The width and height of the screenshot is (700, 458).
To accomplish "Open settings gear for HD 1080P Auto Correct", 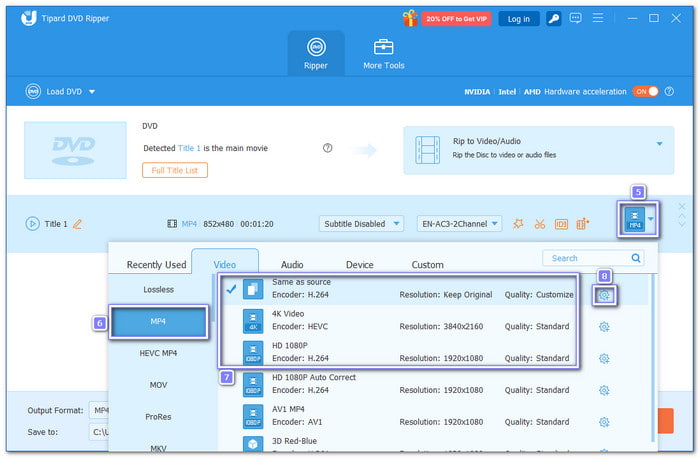I will tap(604, 391).
